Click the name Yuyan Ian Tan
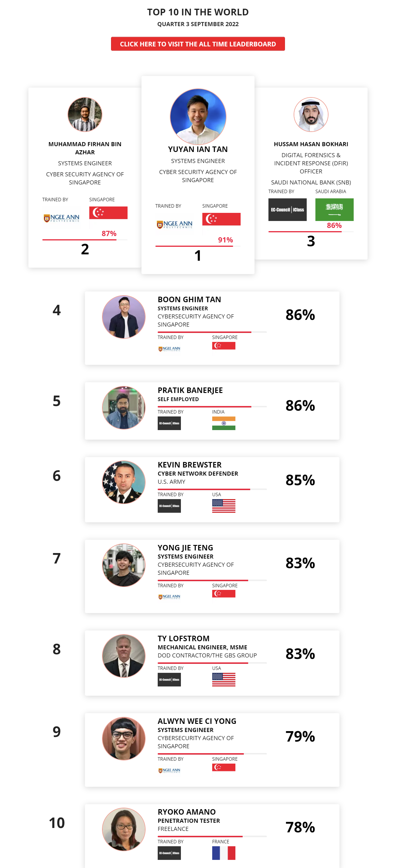This screenshot has width=396, height=868. tap(198, 149)
